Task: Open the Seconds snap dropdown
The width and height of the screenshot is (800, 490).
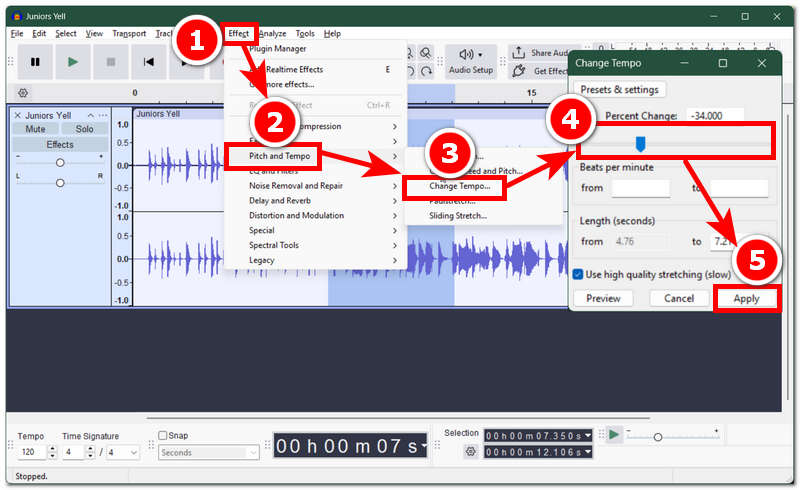Action: coord(209,452)
